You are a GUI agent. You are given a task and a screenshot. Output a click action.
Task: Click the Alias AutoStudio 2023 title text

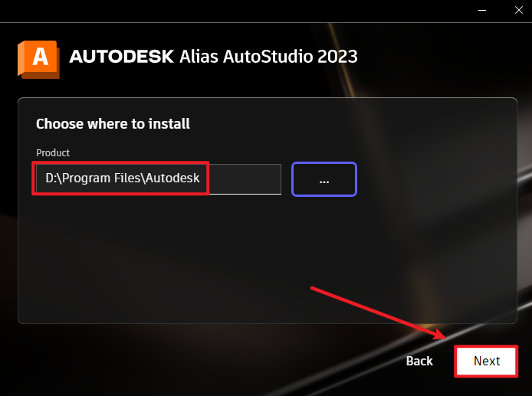(268, 57)
